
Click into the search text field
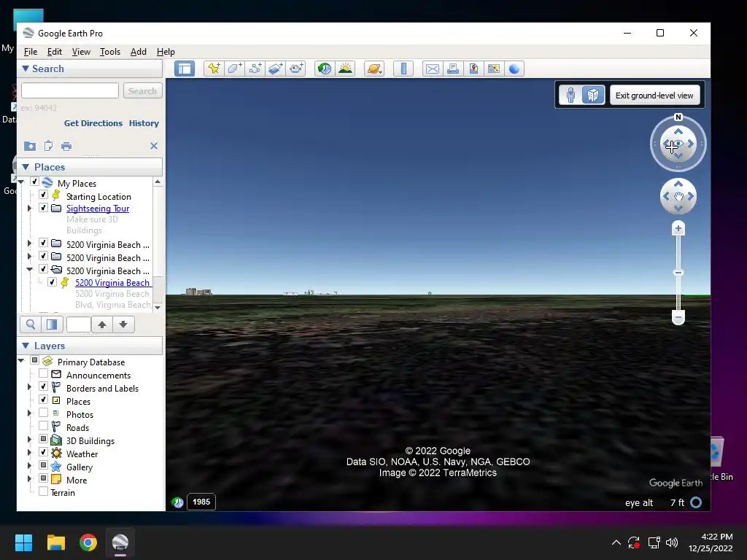point(70,90)
